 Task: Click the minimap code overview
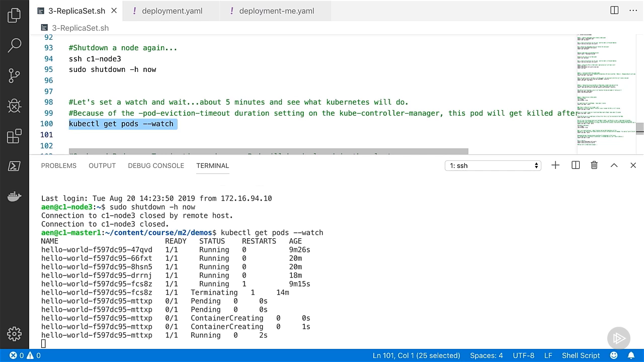606,90
